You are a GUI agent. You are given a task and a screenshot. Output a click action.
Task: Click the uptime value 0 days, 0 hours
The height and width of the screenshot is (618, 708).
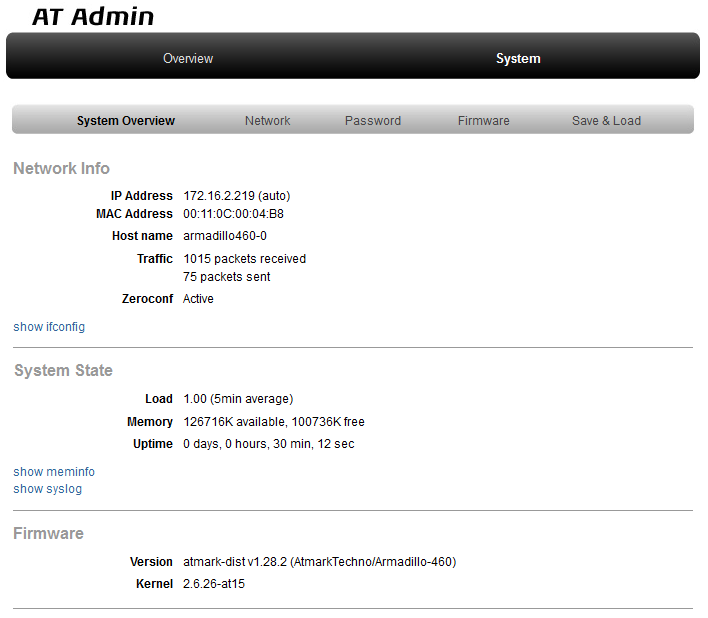pyautogui.click(x=269, y=444)
